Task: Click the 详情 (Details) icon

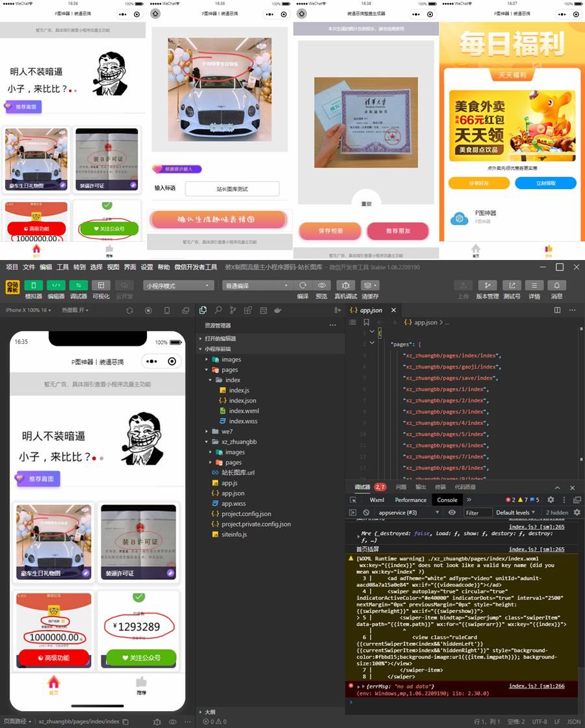Action: pos(536,285)
